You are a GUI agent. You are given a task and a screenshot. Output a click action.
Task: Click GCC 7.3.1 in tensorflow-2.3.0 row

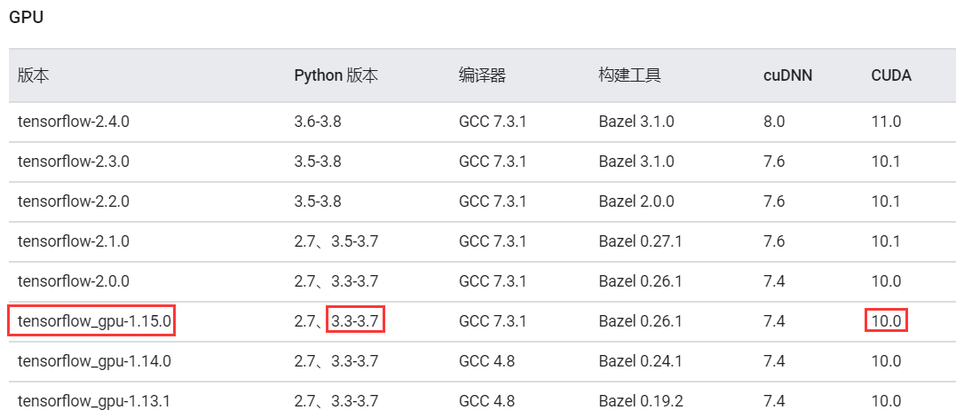click(493, 162)
